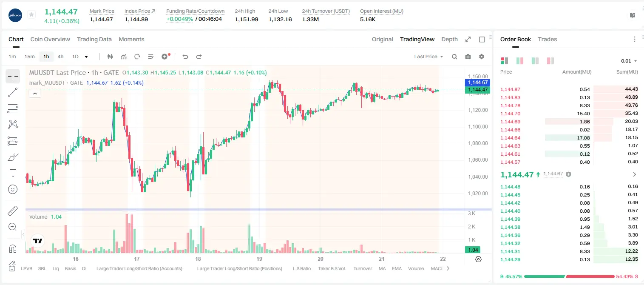Add MU to favorites with star icon

point(31,15)
